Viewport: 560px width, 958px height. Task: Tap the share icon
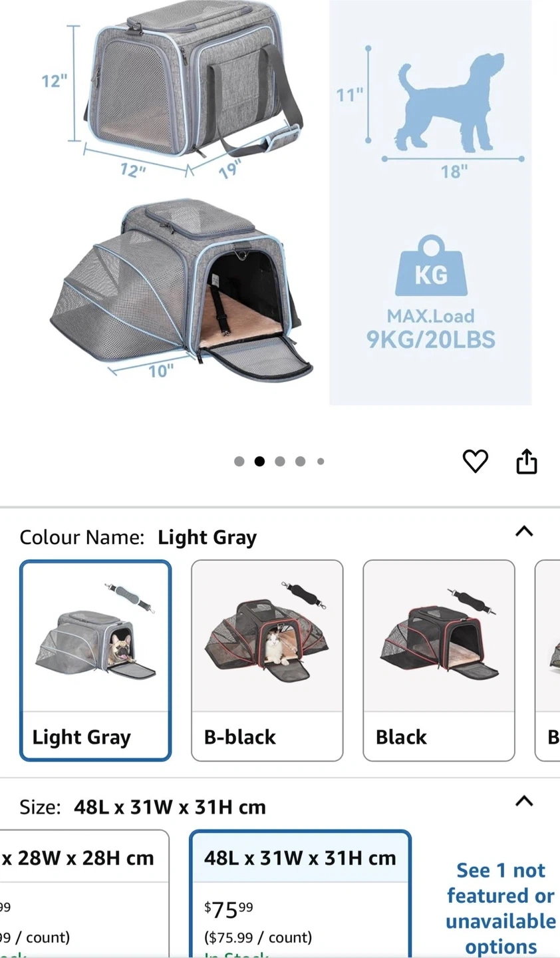pyautogui.click(x=527, y=461)
